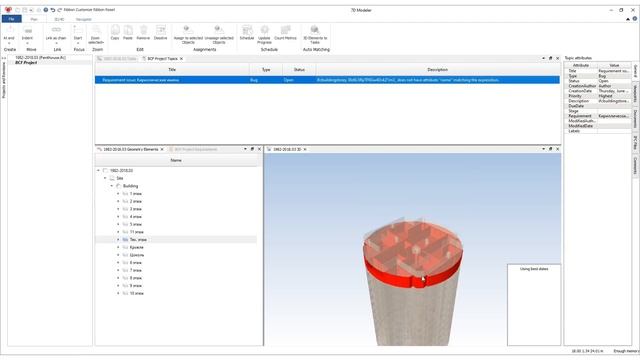Select BCF Project in the projects list
This screenshot has width=640, height=360.
[26, 62]
